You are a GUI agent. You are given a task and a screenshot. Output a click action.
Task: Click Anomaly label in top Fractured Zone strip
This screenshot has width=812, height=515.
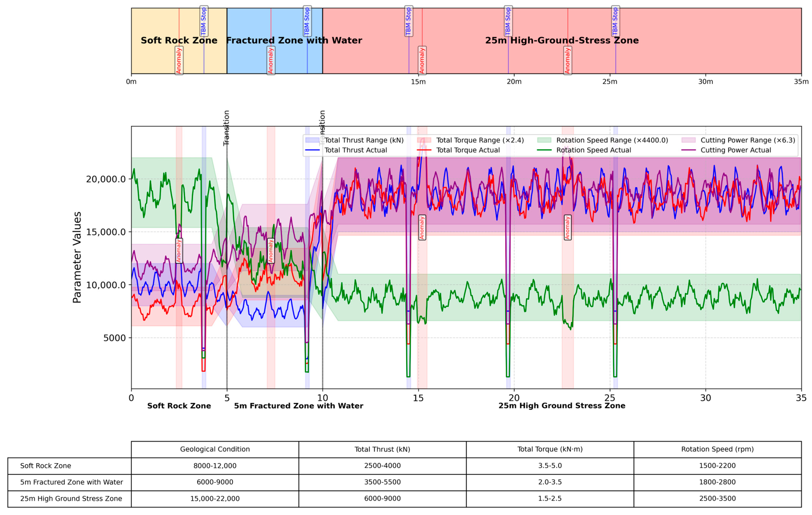tap(271, 60)
